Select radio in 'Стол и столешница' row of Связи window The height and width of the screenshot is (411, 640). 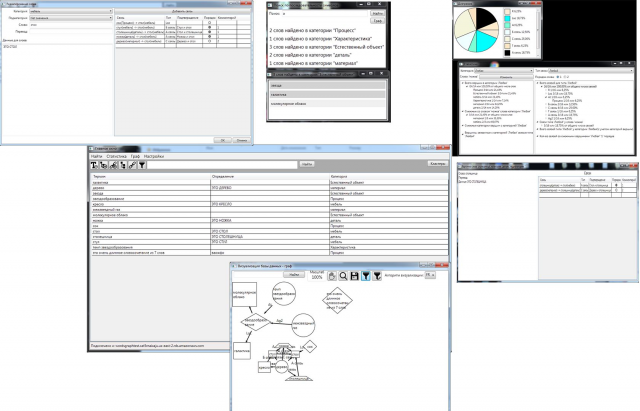(x=616, y=185)
